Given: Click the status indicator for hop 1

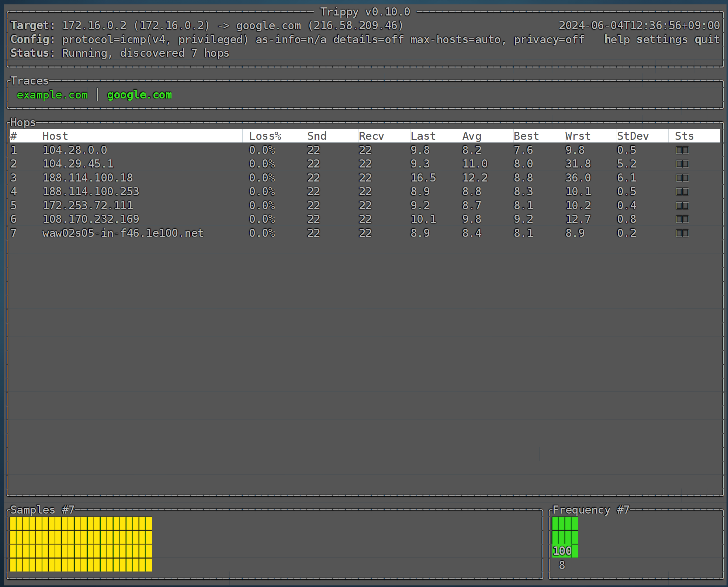Looking at the screenshot, I should 682,150.
